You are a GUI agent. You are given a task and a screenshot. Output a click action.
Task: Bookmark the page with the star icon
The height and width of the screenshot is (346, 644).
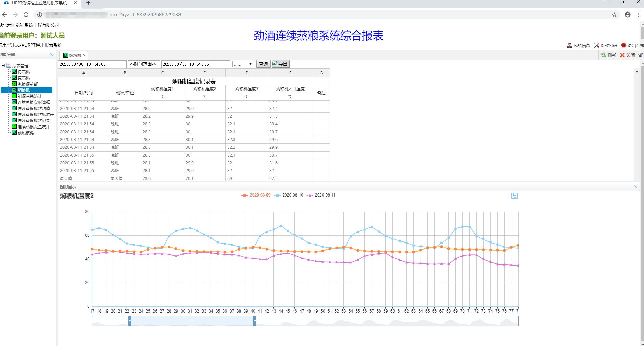[x=614, y=15]
